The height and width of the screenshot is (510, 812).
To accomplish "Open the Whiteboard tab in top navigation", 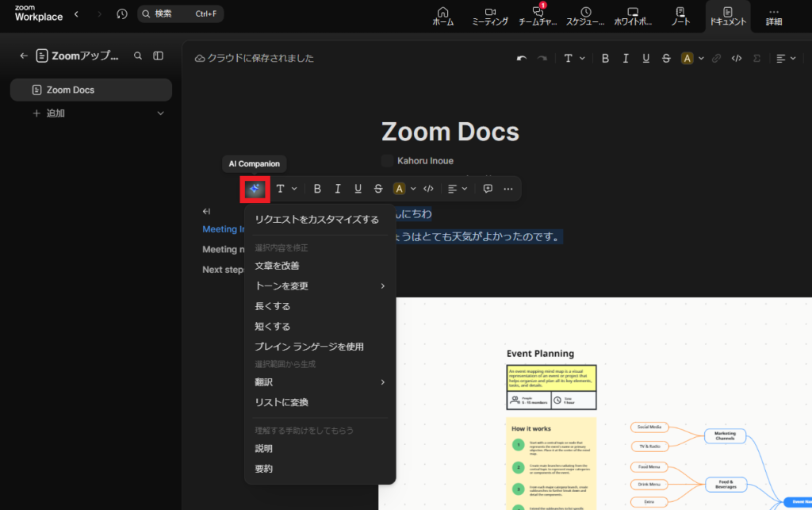I will (632, 16).
